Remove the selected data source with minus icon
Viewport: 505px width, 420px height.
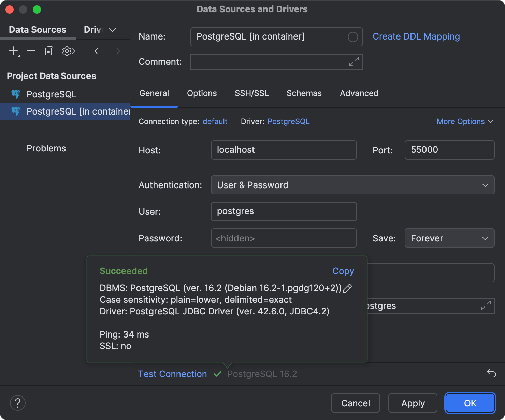pyautogui.click(x=31, y=51)
